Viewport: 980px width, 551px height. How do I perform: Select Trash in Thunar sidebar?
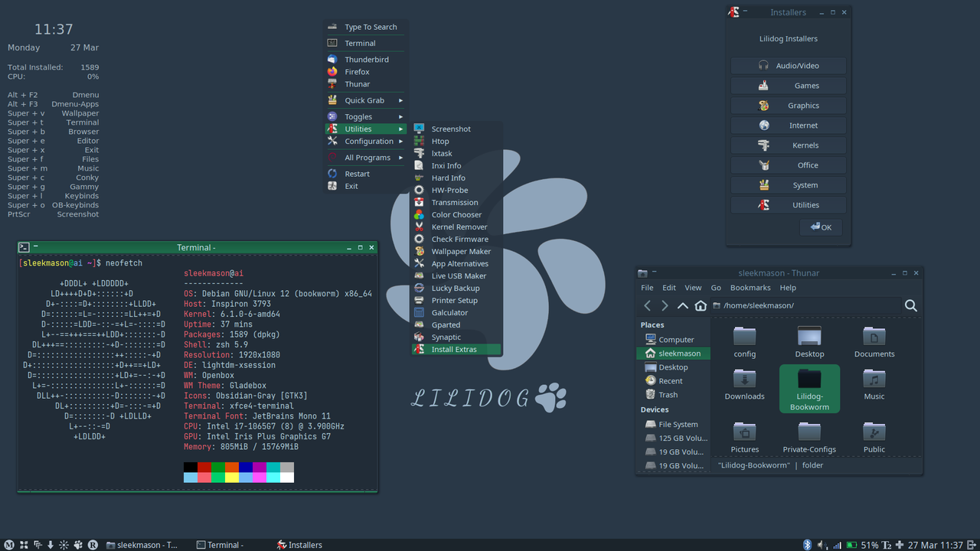pos(673,394)
